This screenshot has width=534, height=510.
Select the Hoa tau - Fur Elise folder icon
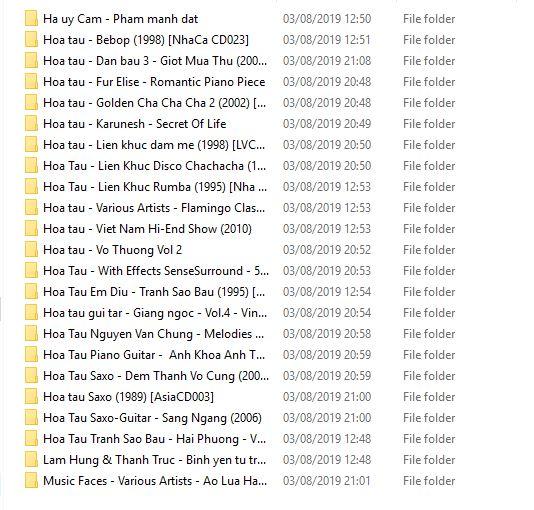[31, 82]
